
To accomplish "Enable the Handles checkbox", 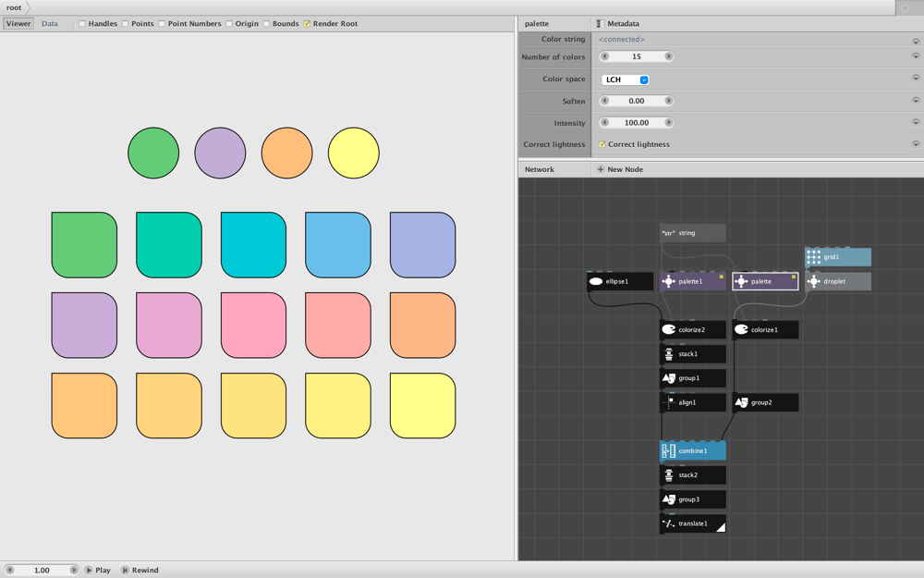I will point(82,24).
